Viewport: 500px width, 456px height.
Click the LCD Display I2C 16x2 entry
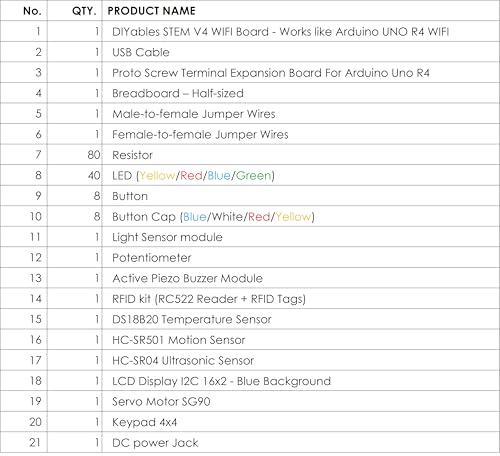pyautogui.click(x=221, y=381)
